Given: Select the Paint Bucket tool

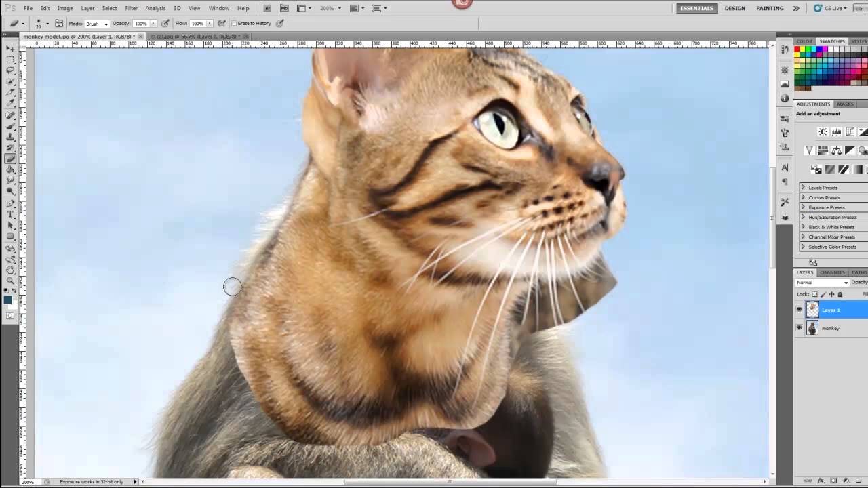Looking at the screenshot, I should [x=10, y=170].
